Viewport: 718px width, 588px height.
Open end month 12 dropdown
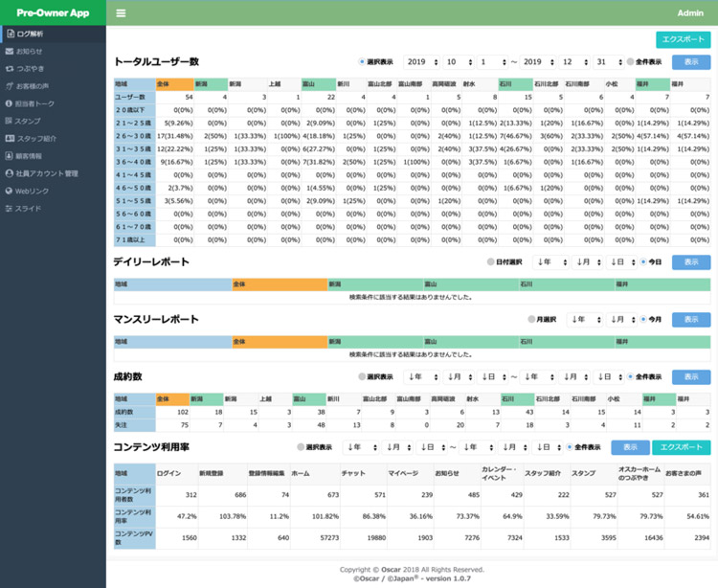pyautogui.click(x=574, y=62)
